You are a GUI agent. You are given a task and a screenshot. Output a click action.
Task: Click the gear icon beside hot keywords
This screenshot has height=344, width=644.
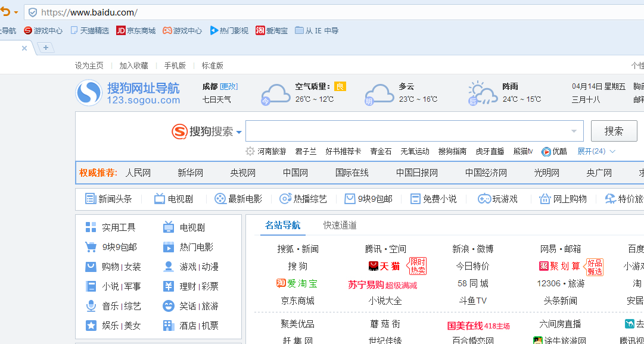[x=250, y=152]
